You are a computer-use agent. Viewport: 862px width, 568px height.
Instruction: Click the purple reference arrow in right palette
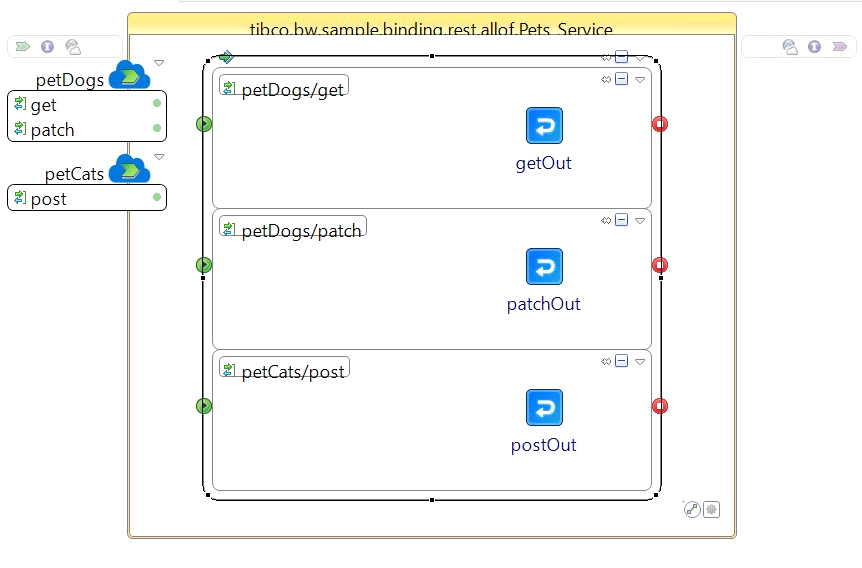click(x=839, y=46)
